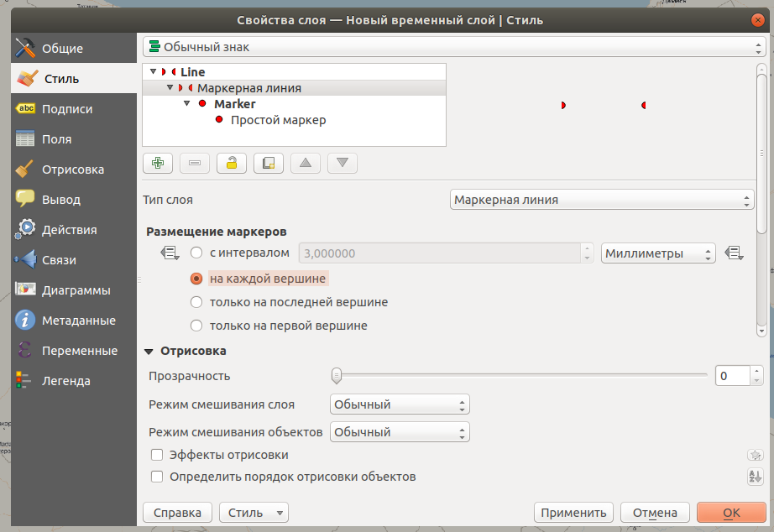Adjust the Прозрачность slider
The height and width of the screenshot is (532, 774).
(337, 375)
